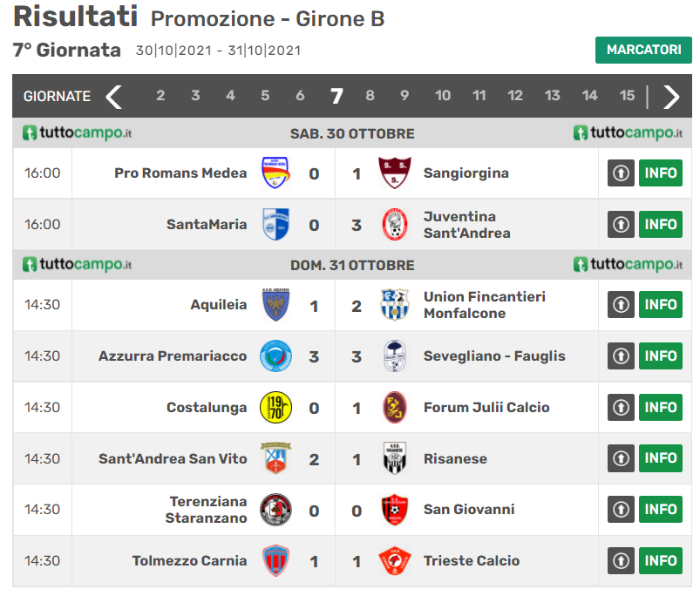Switch to giornata 2
700x596 pixels.
(x=160, y=96)
